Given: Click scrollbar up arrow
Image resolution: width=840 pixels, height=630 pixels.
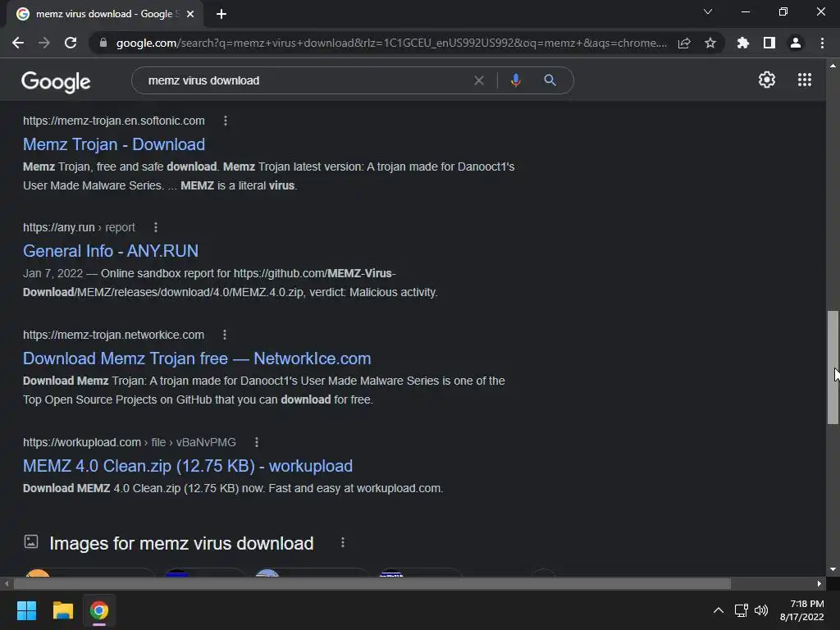Looking at the screenshot, I should 833,66.
